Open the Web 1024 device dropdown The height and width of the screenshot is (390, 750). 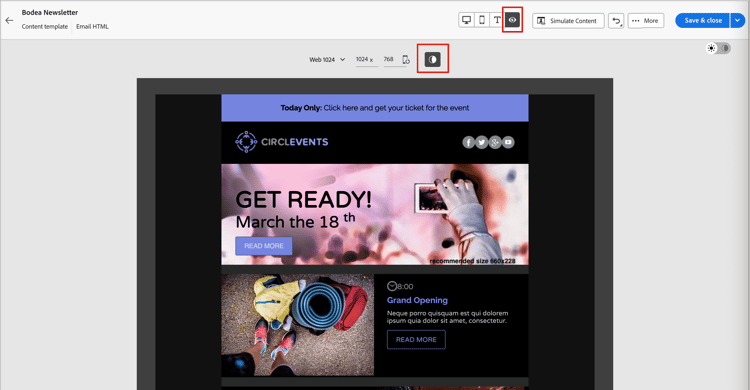pyautogui.click(x=327, y=60)
